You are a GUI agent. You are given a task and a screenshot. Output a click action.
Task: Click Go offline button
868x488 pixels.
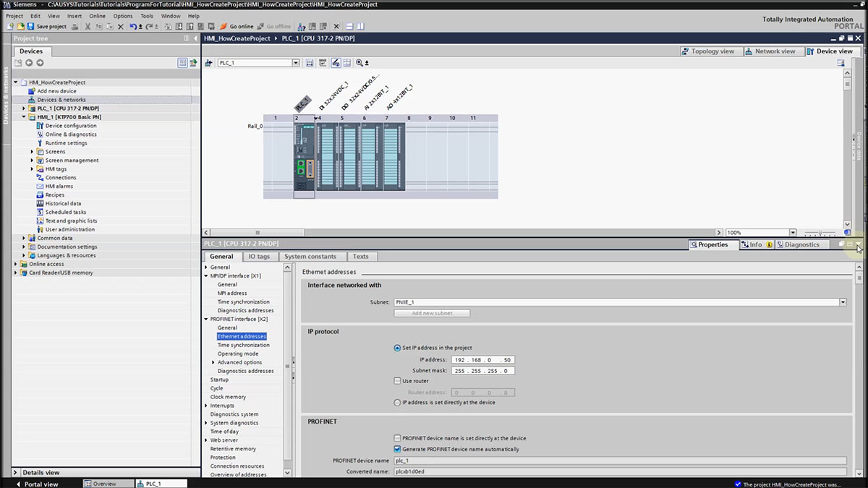(x=274, y=26)
